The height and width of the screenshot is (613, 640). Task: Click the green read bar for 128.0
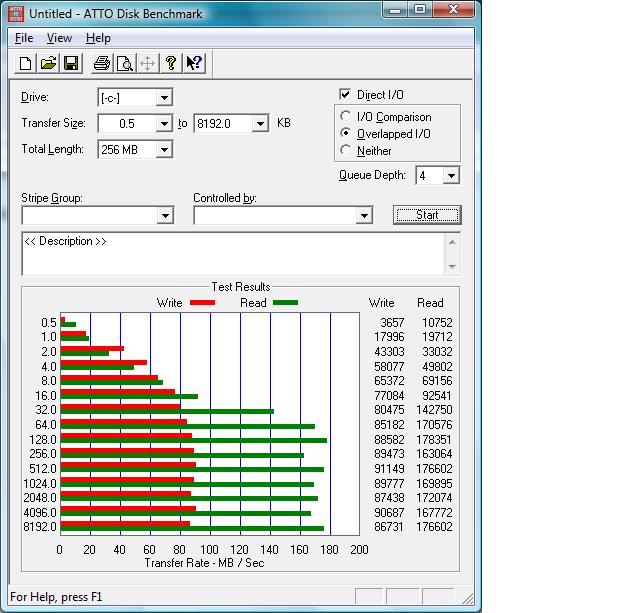[x=193, y=440]
